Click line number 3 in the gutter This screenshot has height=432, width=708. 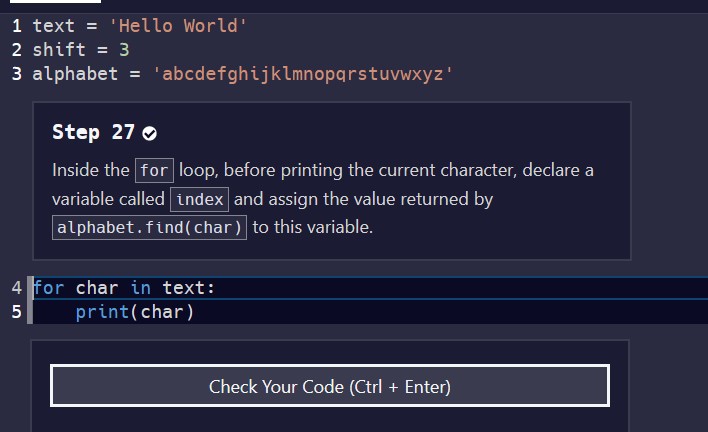point(17,73)
